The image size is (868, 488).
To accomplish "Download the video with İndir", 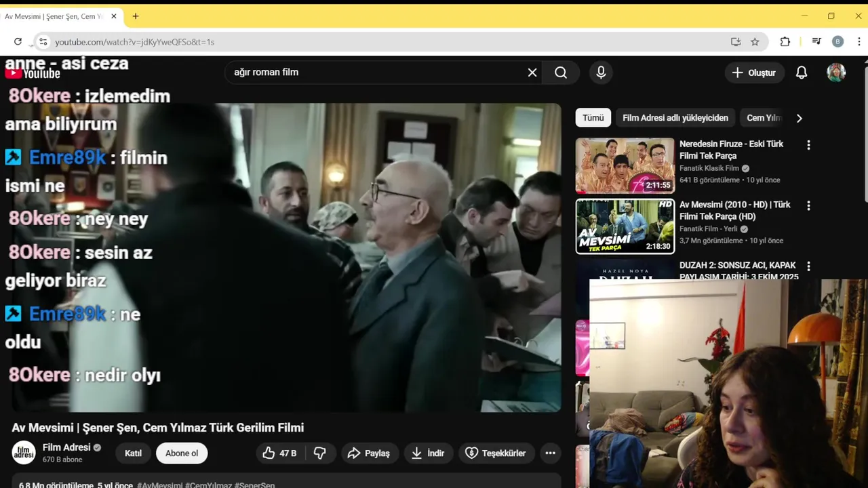I will 428,453.
